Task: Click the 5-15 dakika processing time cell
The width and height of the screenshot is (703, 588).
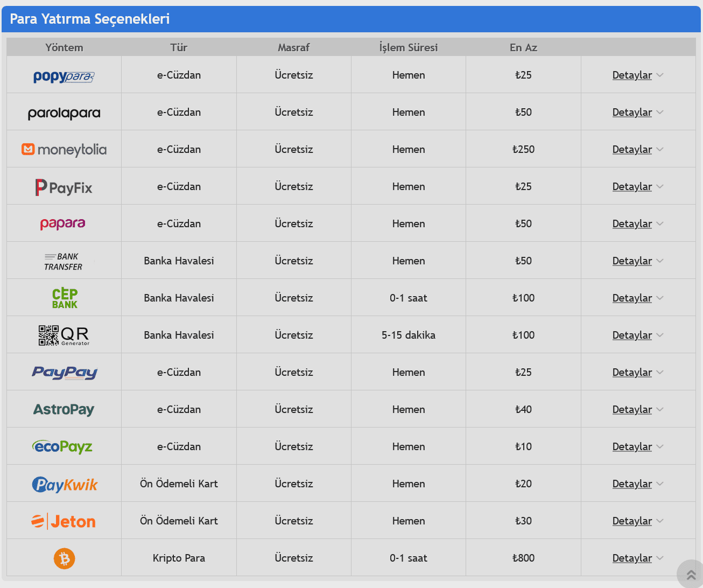Action: (x=409, y=335)
